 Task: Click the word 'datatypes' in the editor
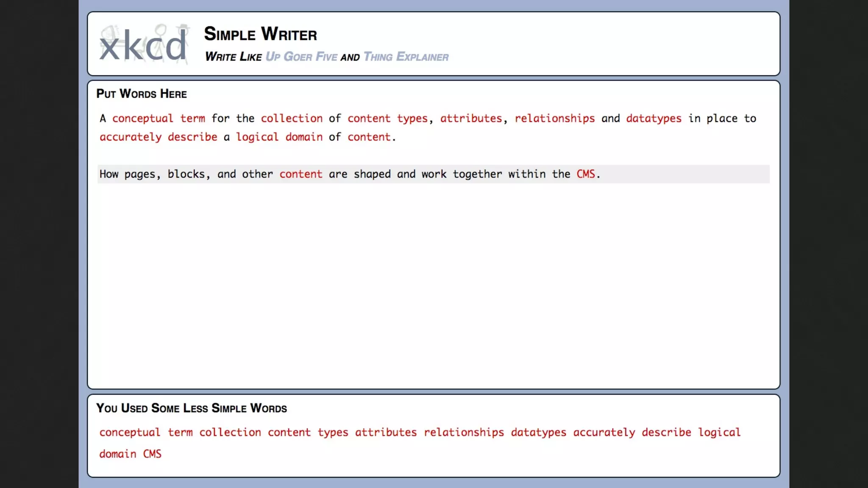tap(654, 119)
